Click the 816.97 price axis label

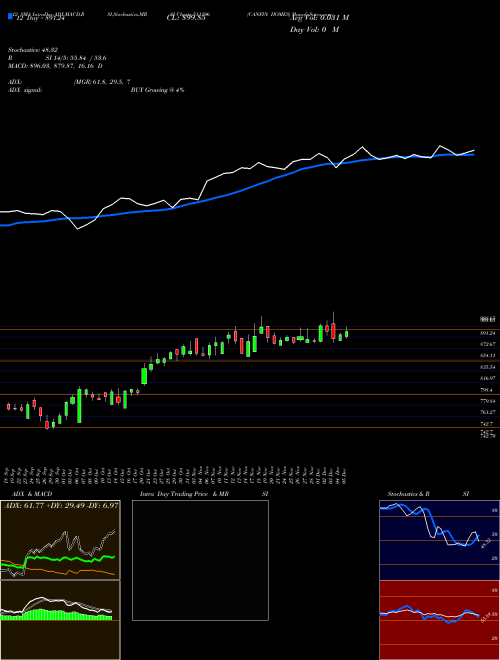pyautogui.click(x=488, y=378)
